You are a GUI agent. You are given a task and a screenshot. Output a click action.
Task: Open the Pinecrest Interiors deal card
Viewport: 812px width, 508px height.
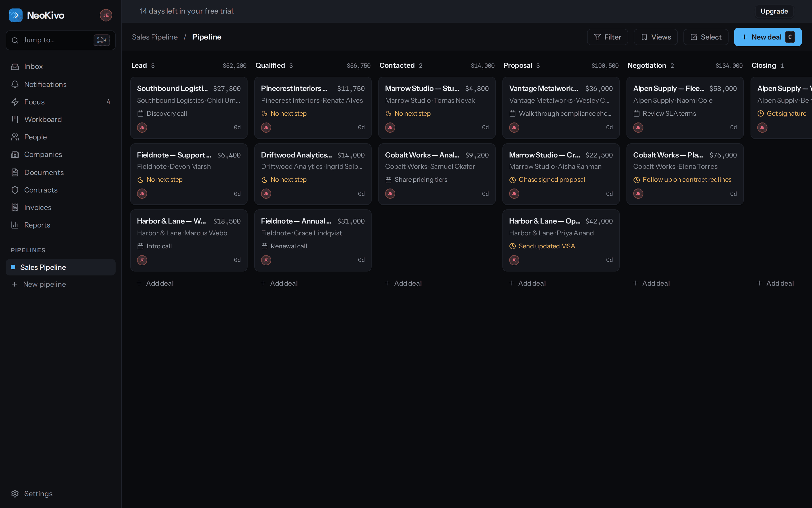click(x=313, y=108)
